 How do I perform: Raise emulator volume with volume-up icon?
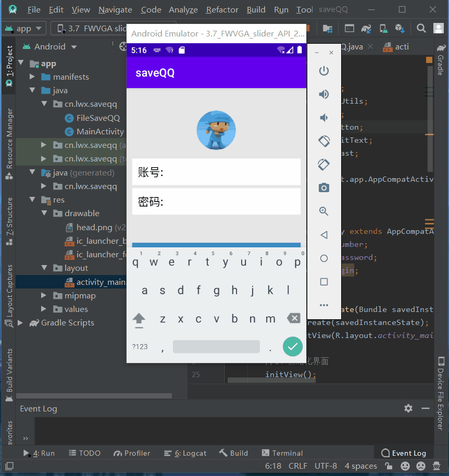tap(323, 94)
